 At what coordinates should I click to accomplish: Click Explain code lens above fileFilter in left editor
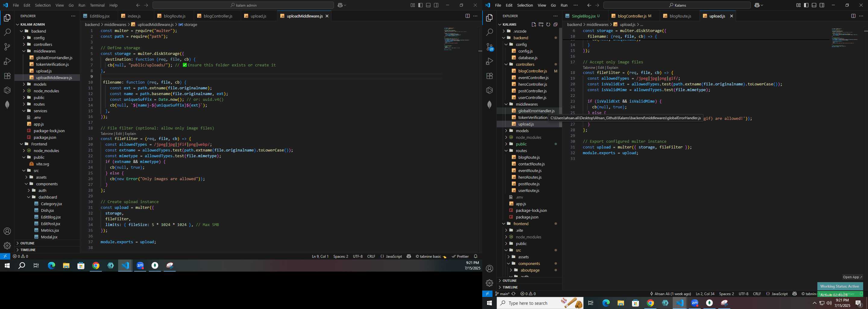click(x=131, y=134)
